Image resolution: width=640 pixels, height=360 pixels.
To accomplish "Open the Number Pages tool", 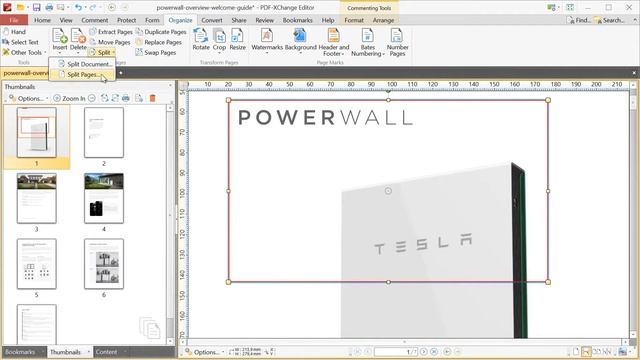I will [x=397, y=42].
